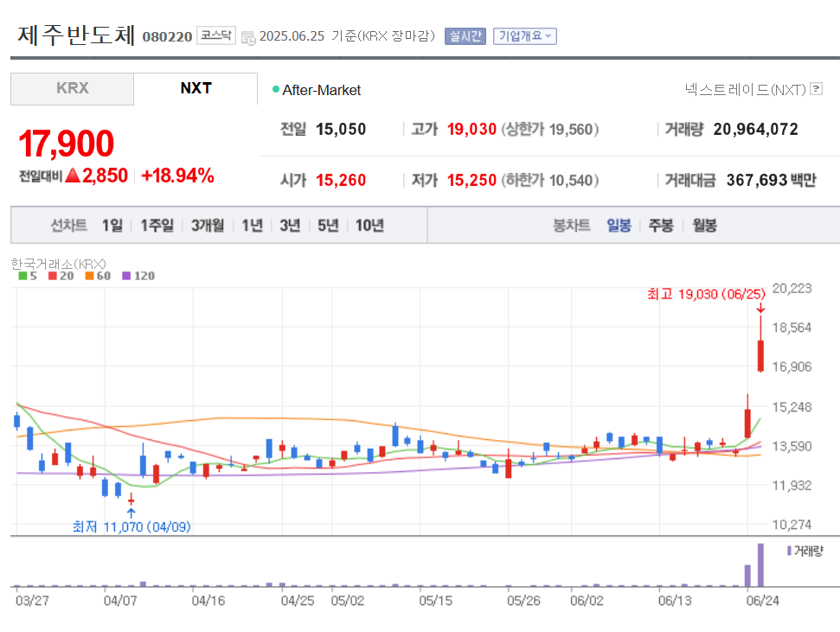Click the 실시간 button
The width and height of the screenshot is (840, 632).
point(465,36)
